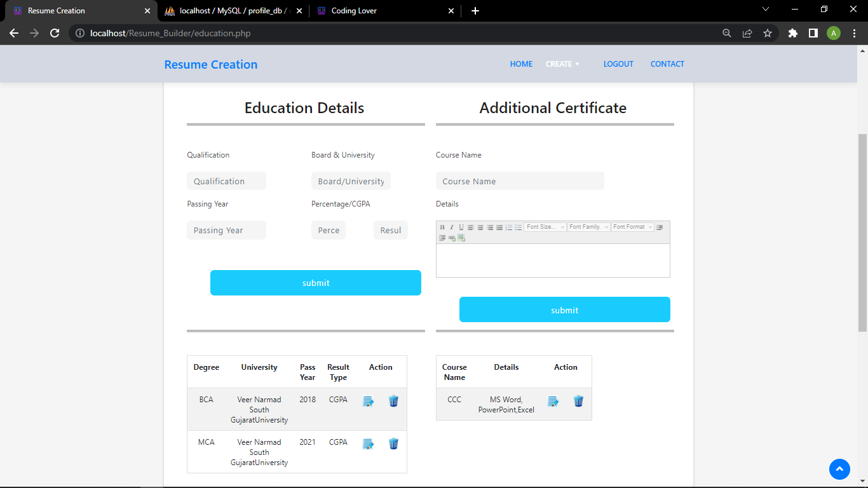Open the tab search chevron in title bar
The image size is (868, 488).
[765, 10]
